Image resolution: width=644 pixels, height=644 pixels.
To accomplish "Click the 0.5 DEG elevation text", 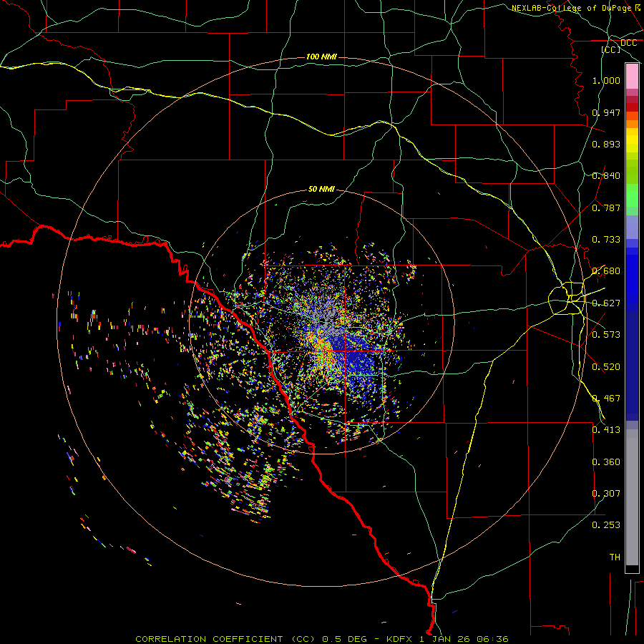I will pos(344,639).
